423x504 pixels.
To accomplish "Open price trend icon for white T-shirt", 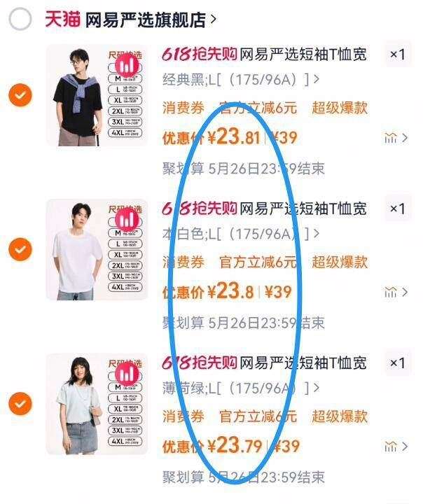I will coord(396,292).
